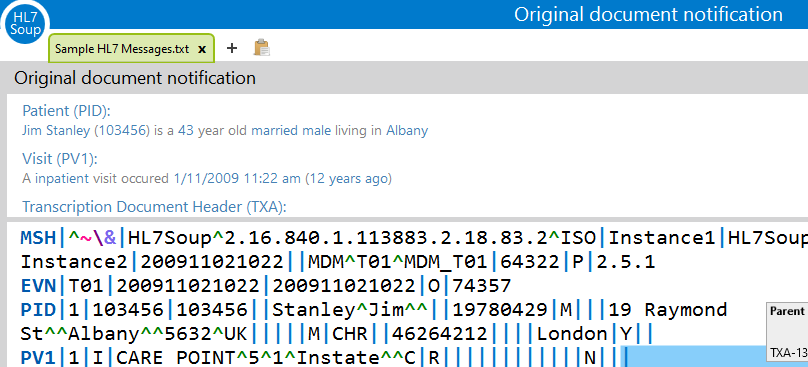The image size is (808, 367).
Task: Click the Original document notification section header
Action: pos(134,78)
